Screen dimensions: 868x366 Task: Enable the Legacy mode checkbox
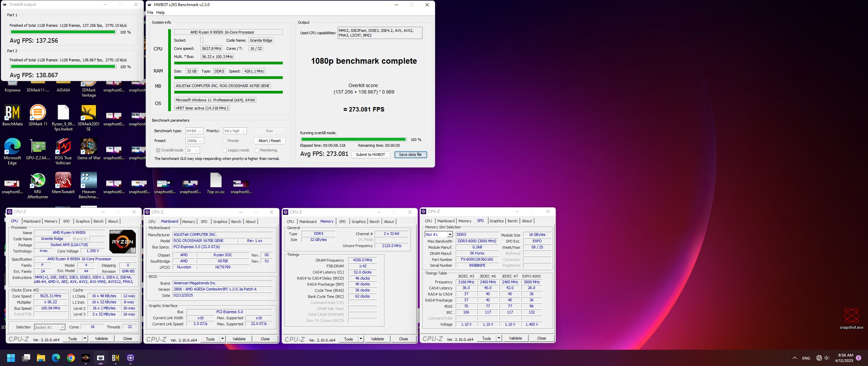224,150
